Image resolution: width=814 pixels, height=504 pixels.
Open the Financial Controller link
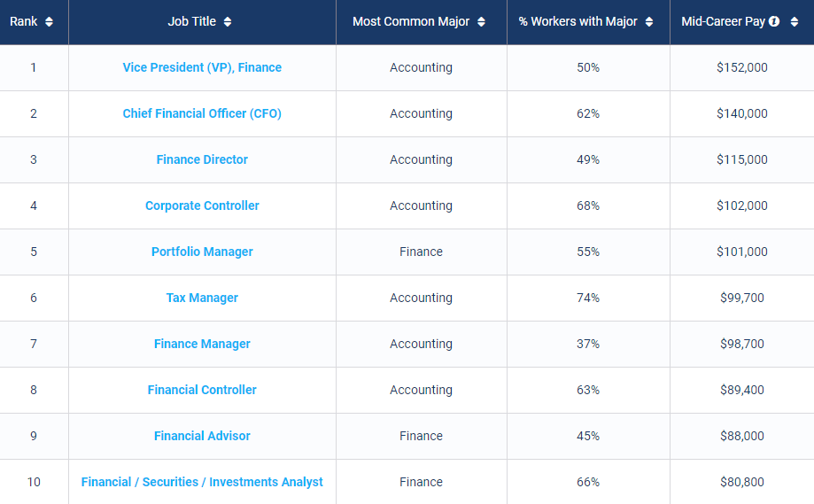pyautogui.click(x=202, y=390)
